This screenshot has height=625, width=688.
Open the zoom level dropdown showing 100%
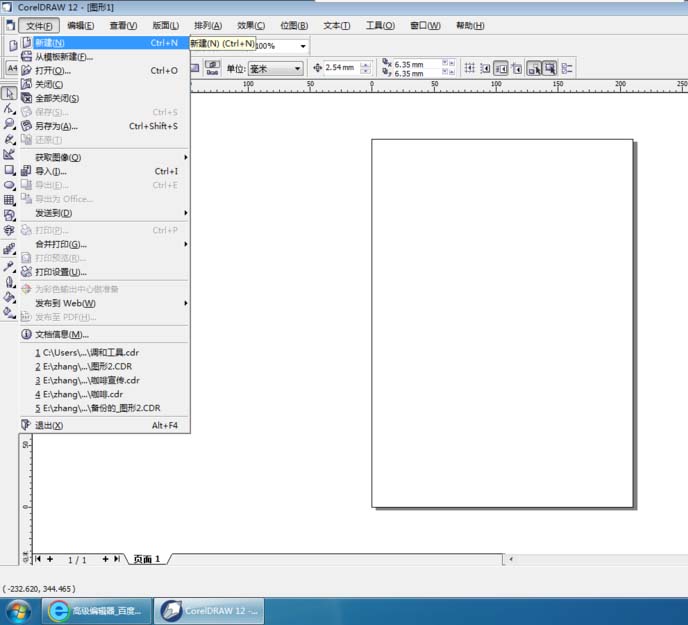pyautogui.click(x=303, y=46)
